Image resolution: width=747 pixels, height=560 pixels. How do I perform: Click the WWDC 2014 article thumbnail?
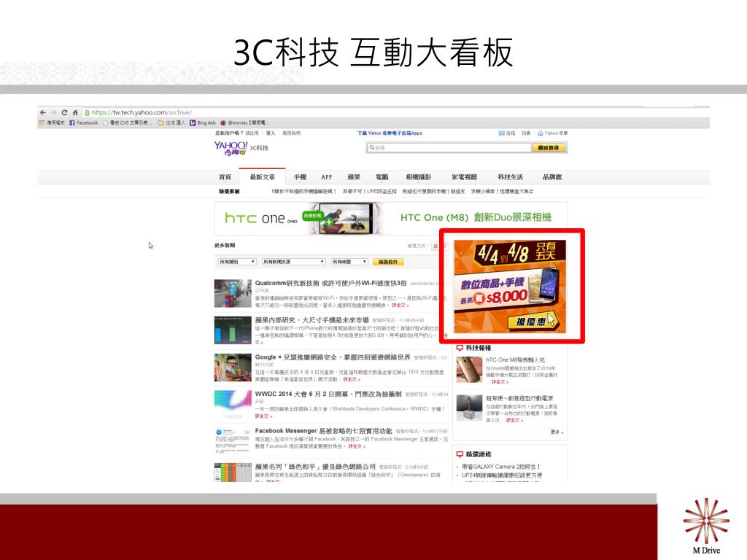click(233, 405)
